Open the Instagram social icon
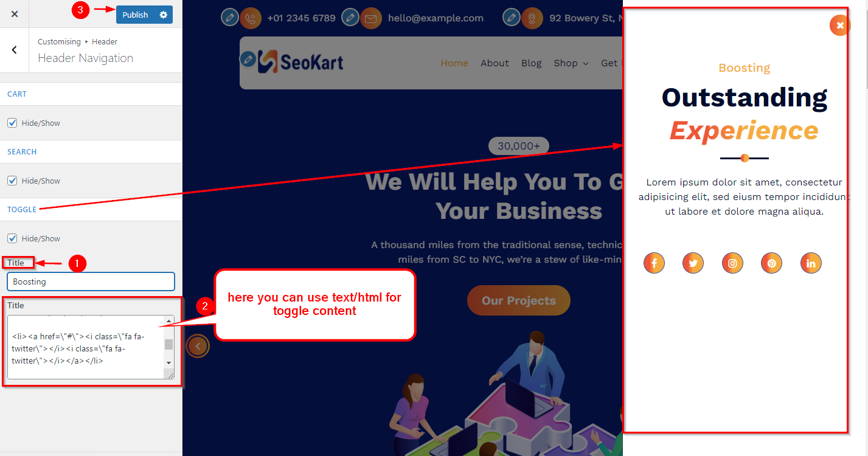The height and width of the screenshot is (456, 868). tap(732, 263)
